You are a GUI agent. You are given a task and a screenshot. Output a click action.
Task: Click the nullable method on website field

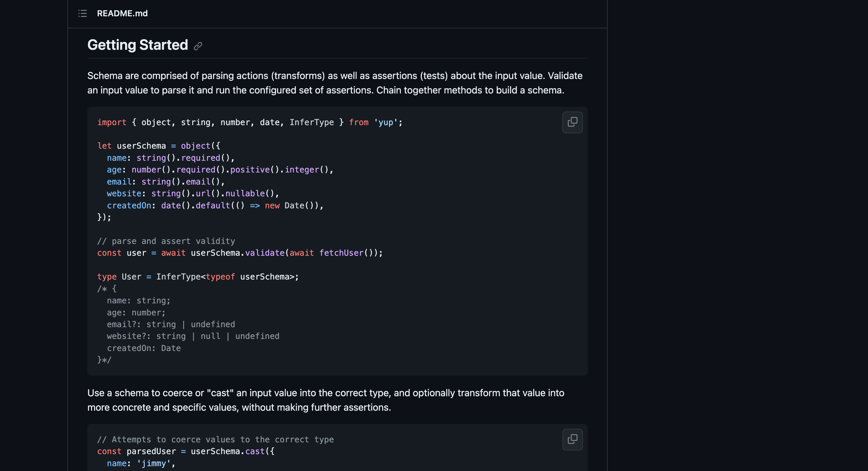(245, 194)
